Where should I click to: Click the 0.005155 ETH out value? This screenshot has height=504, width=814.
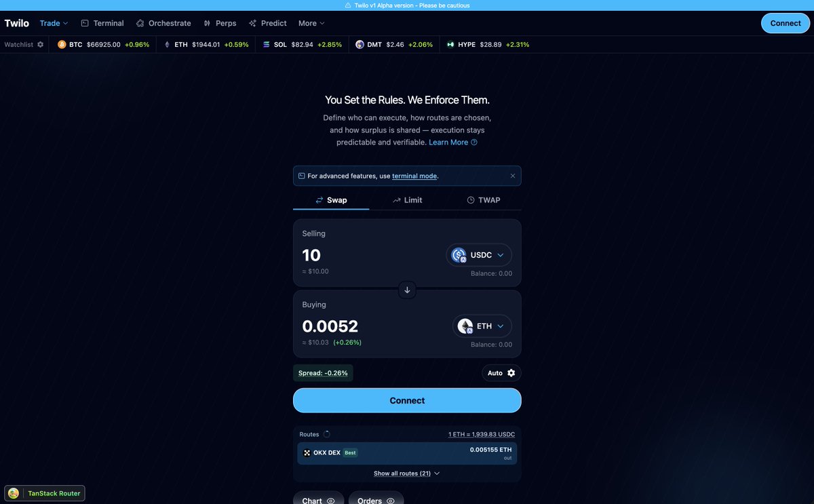[x=490, y=450]
